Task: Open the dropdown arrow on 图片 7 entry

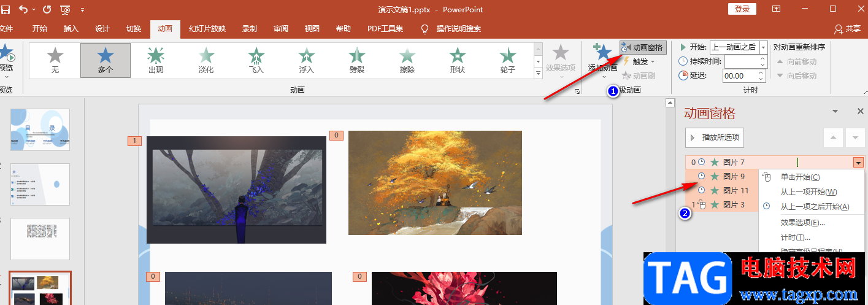Action: [858, 163]
